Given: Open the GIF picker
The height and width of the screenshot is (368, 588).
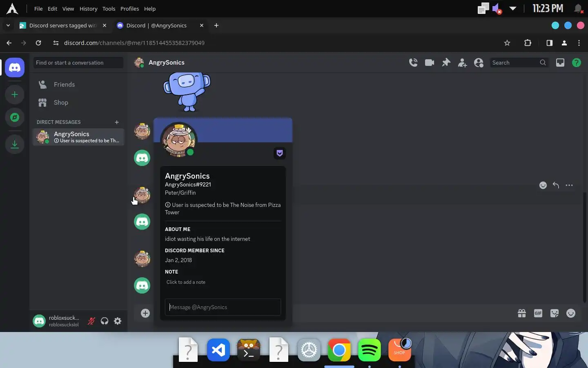Looking at the screenshot, I should pos(538,313).
